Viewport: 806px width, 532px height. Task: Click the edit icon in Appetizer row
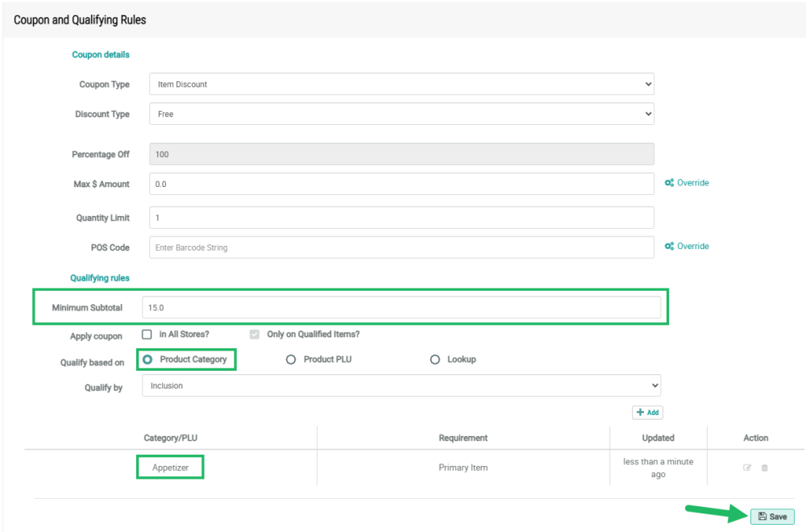pyautogui.click(x=747, y=468)
